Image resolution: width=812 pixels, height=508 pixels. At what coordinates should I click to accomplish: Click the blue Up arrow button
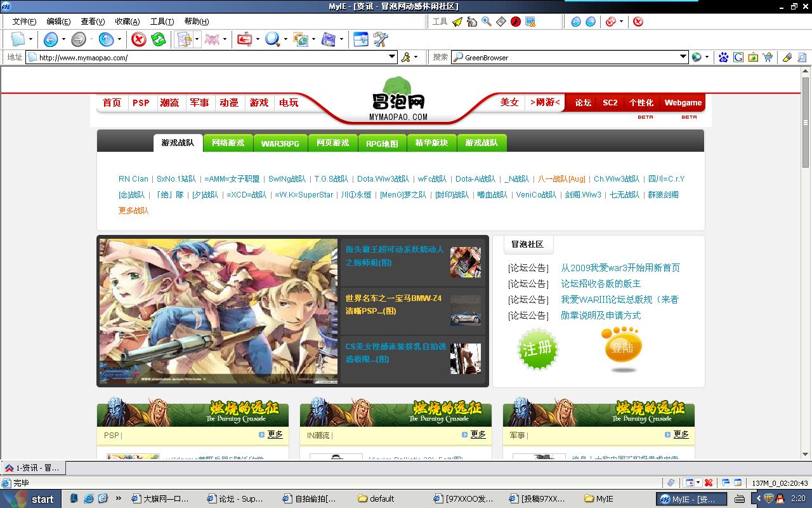click(106, 39)
